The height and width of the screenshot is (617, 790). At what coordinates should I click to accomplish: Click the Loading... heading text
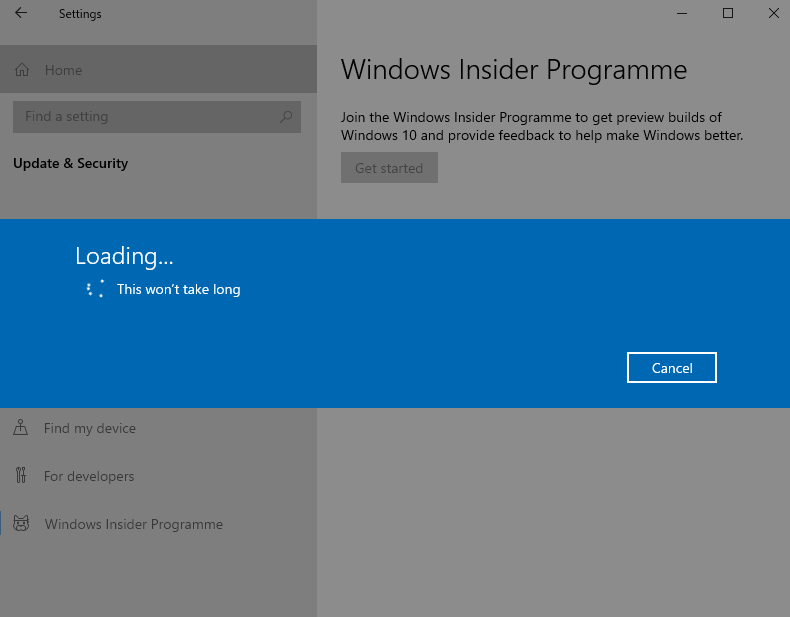[x=124, y=256]
